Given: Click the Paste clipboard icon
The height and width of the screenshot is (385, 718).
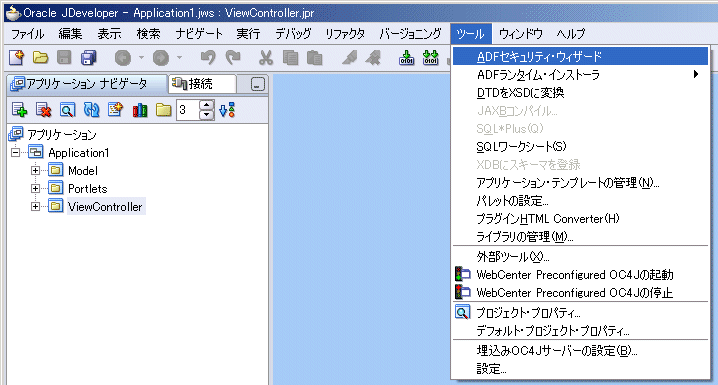Looking at the screenshot, I should (315, 58).
